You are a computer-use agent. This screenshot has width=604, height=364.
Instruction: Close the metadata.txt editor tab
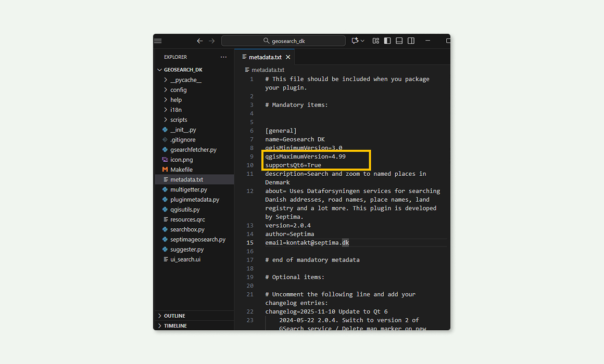(x=288, y=57)
